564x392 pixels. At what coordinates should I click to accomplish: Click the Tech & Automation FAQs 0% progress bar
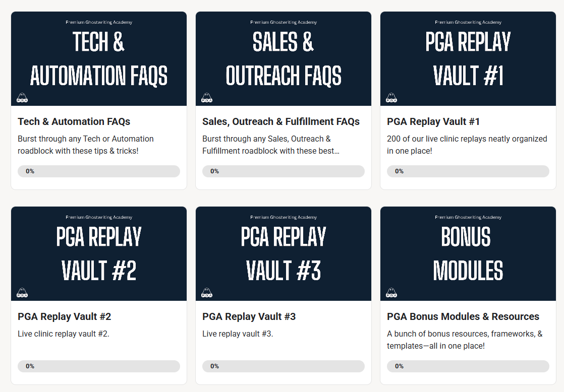click(99, 171)
